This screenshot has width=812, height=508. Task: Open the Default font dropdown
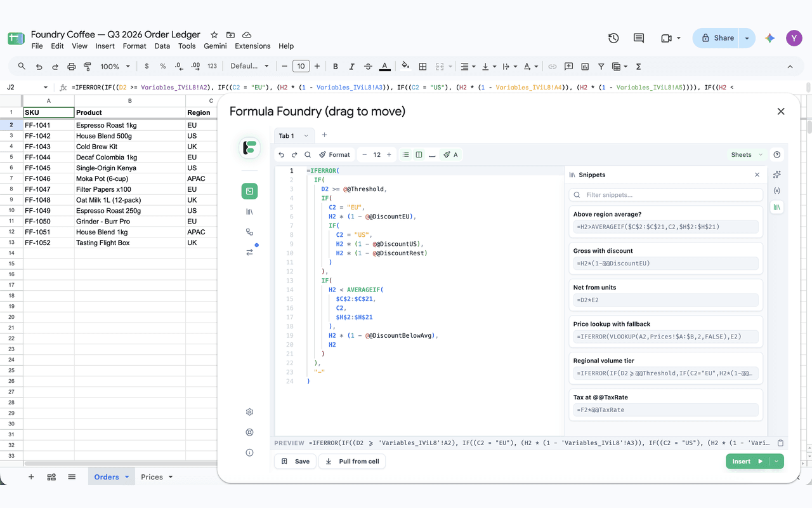(x=249, y=66)
